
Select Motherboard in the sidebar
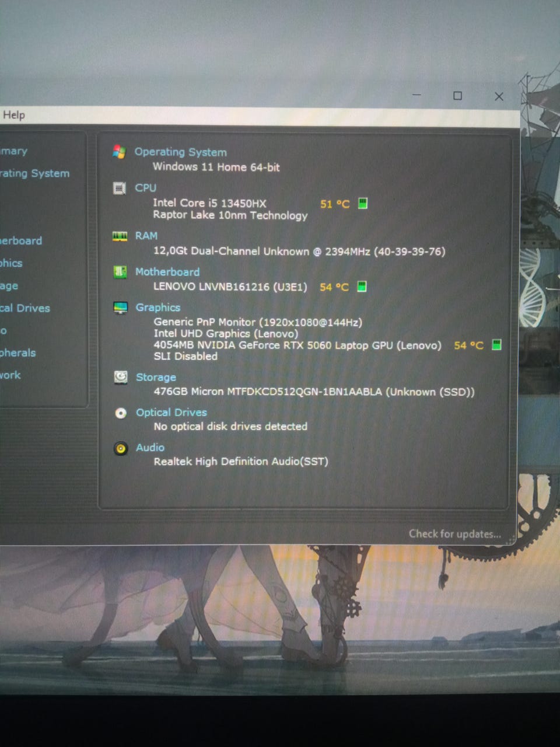[21, 240]
